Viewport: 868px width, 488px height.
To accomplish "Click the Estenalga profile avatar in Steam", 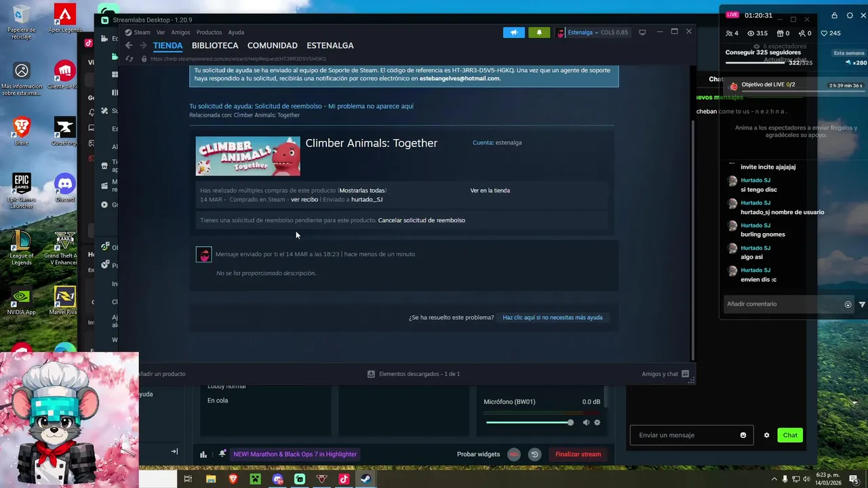I will point(560,33).
